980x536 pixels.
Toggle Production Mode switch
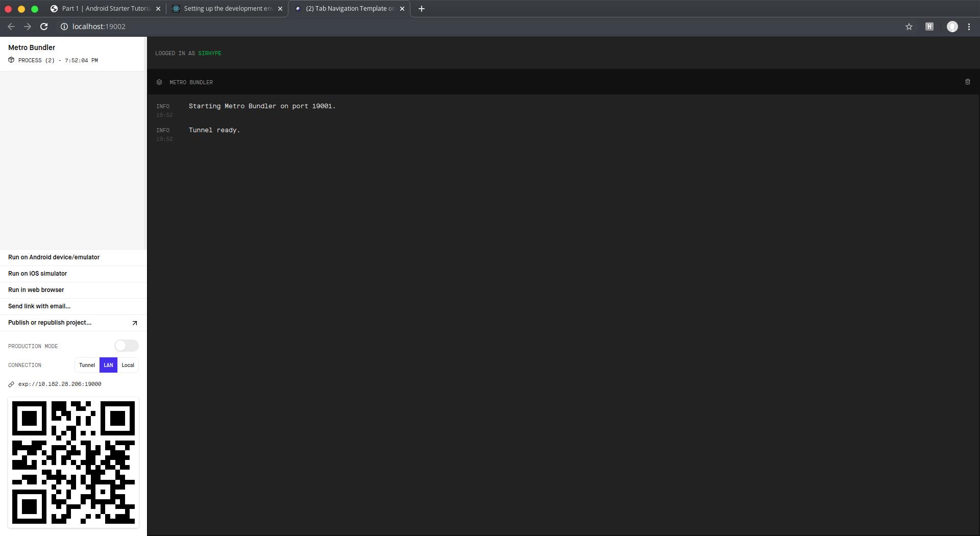point(127,346)
